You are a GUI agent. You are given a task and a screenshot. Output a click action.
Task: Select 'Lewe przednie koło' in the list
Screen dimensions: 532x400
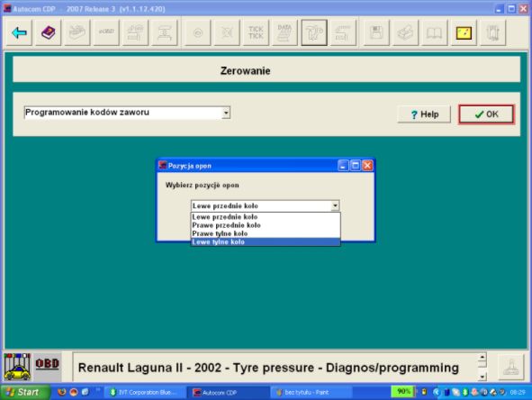point(266,216)
